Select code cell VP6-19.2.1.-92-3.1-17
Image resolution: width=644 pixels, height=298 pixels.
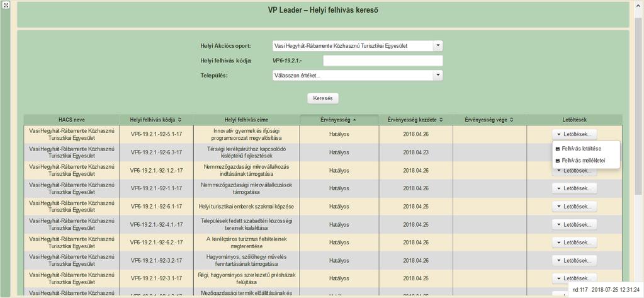(x=156, y=278)
